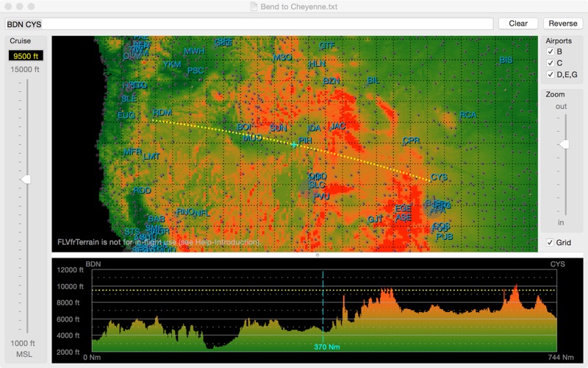Click the Zoom in label
This screenshot has width=588, height=368.
tap(561, 222)
